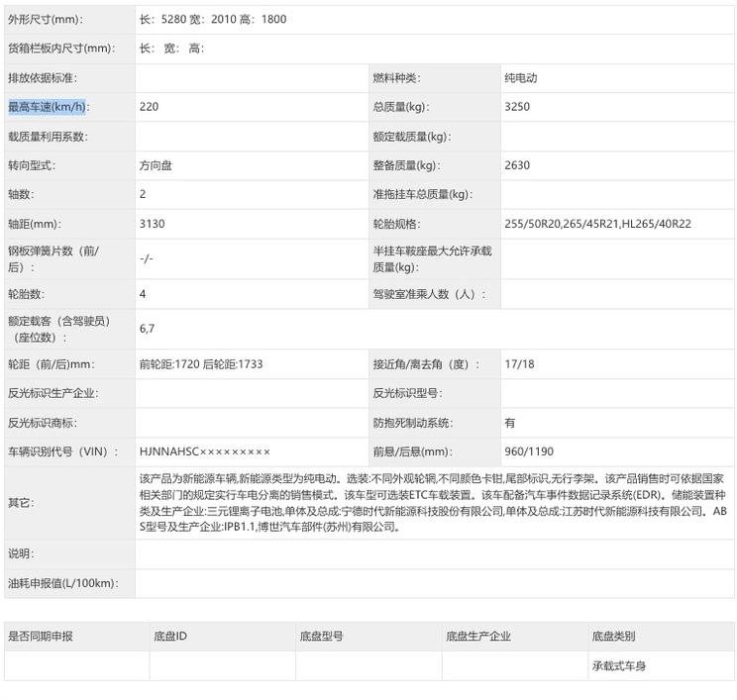Viewport: 737px width, 700px height.
Task: Select the 油耗申报值(L/100km) label
Action: pyautogui.click(x=63, y=583)
